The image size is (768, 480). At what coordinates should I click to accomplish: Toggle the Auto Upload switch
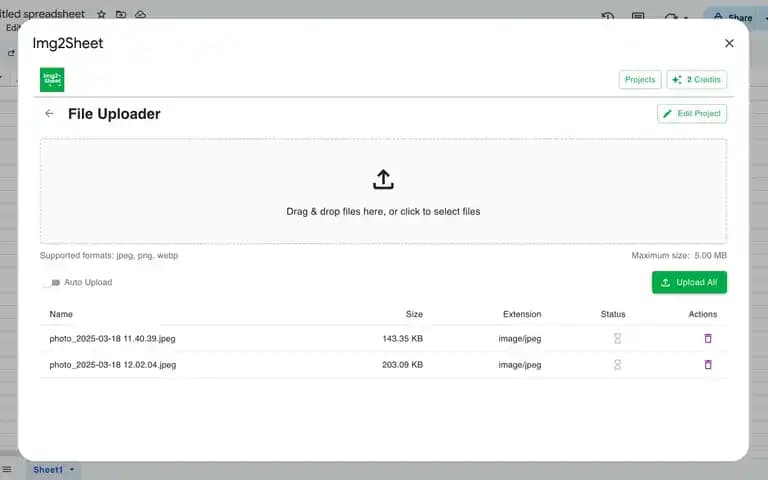tap(51, 283)
